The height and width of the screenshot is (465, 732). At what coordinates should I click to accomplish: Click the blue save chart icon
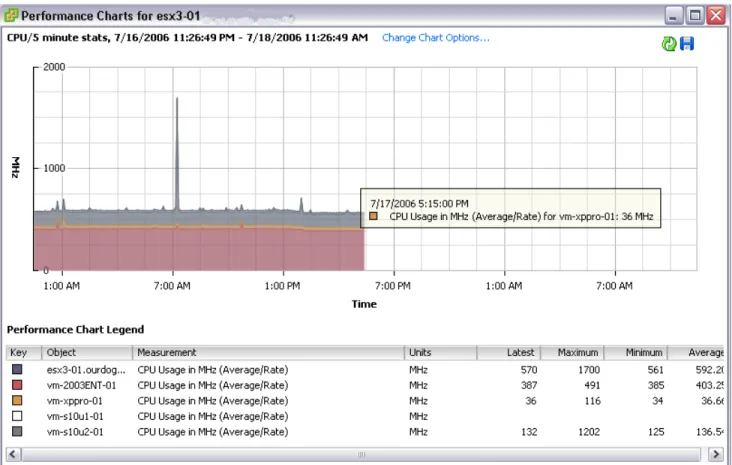(687, 43)
